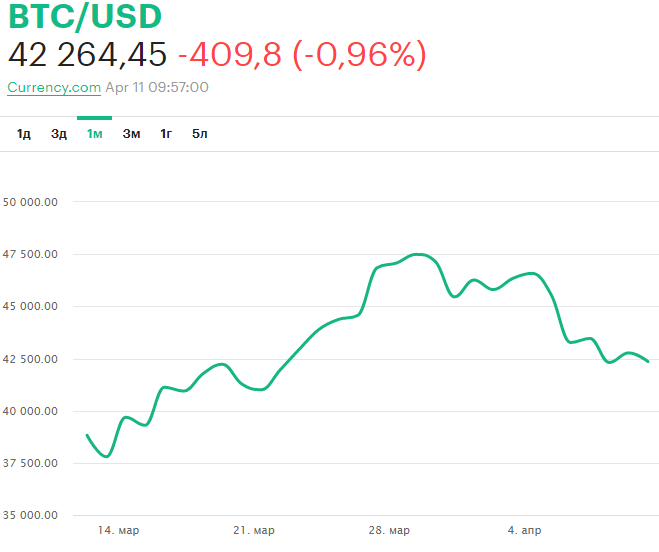Open the Currency.com source link
This screenshot has width=659, height=552.
pos(54,87)
